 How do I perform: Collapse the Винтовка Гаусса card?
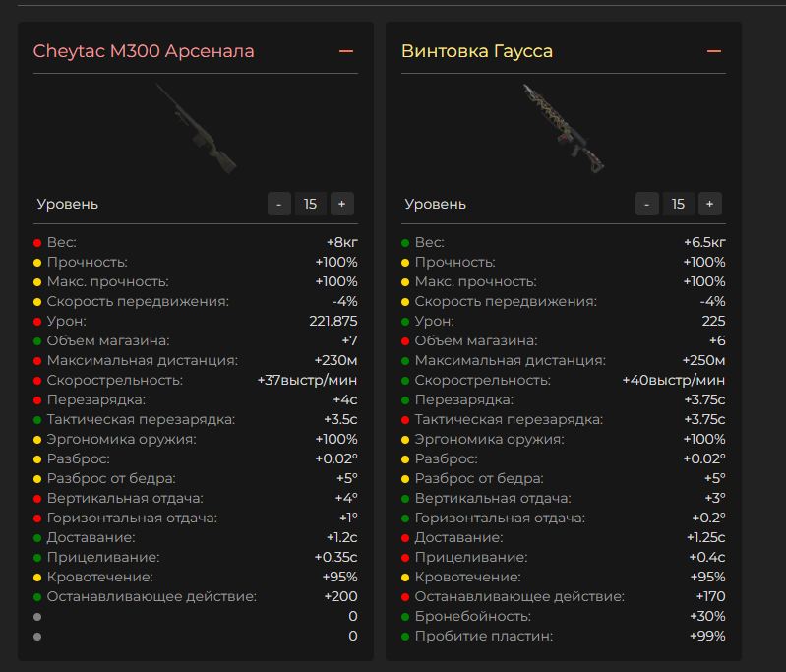pyautogui.click(x=714, y=51)
